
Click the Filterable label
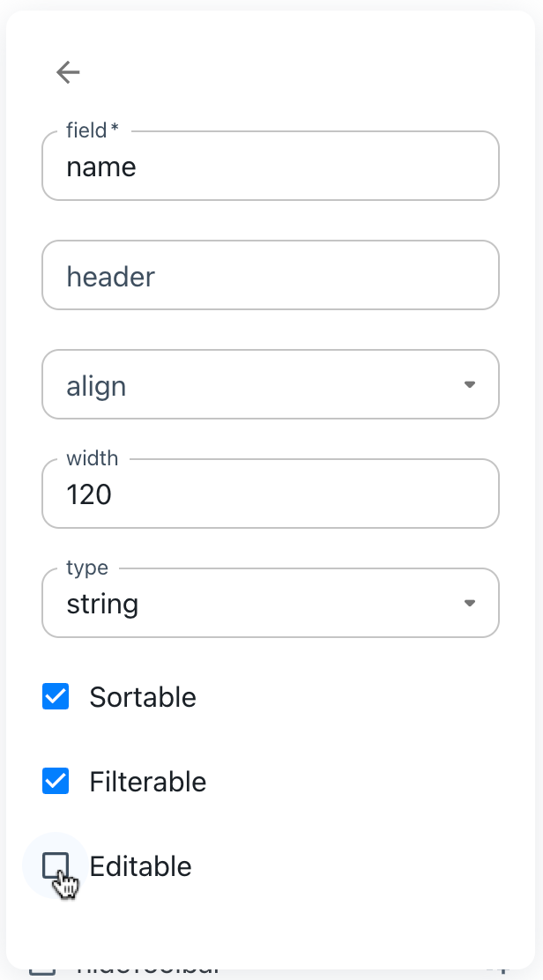(147, 781)
